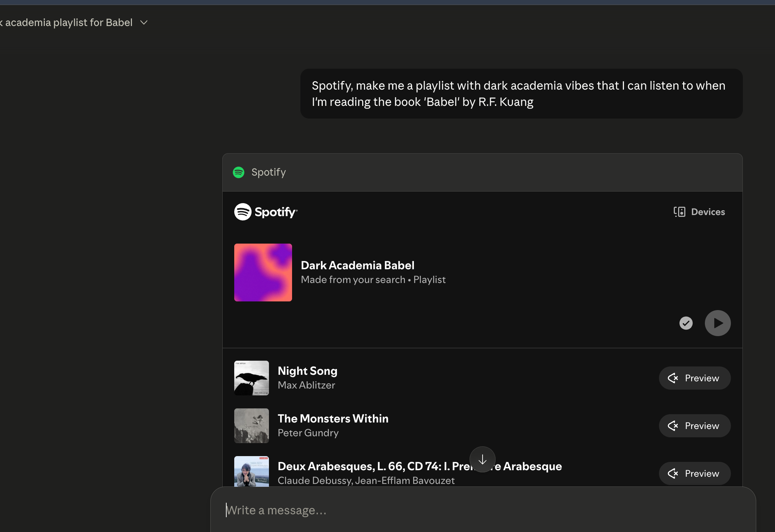
Task: Open the chat title dropdown chevron
Action: (144, 23)
